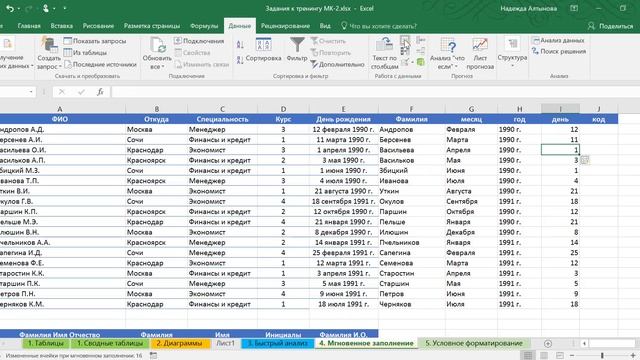This screenshot has width=640, height=360.
Task: Open Ribbon Display Options icon
Action: click(574, 8)
